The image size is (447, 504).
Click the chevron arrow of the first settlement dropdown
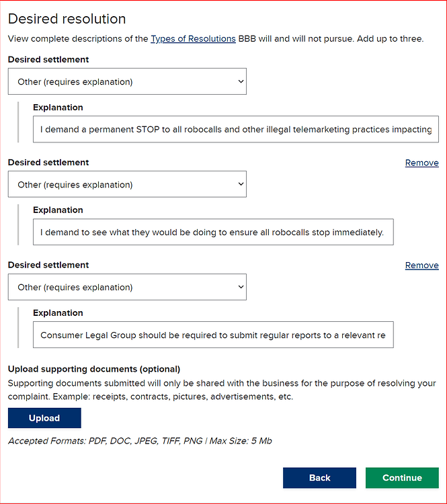tap(241, 81)
